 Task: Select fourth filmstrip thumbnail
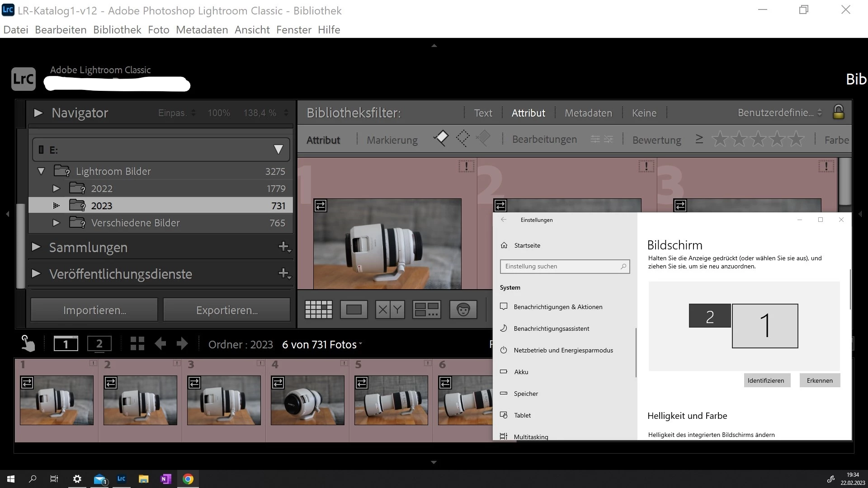(307, 400)
